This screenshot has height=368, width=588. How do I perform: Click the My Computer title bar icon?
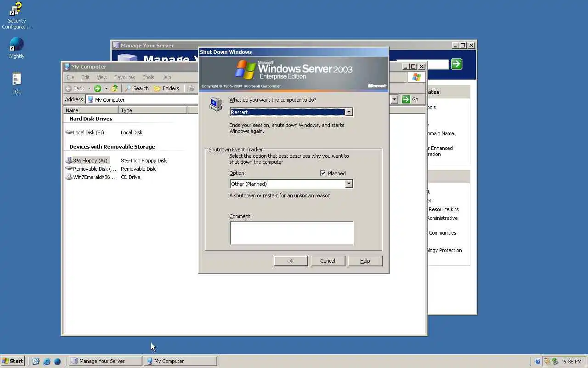click(x=67, y=67)
